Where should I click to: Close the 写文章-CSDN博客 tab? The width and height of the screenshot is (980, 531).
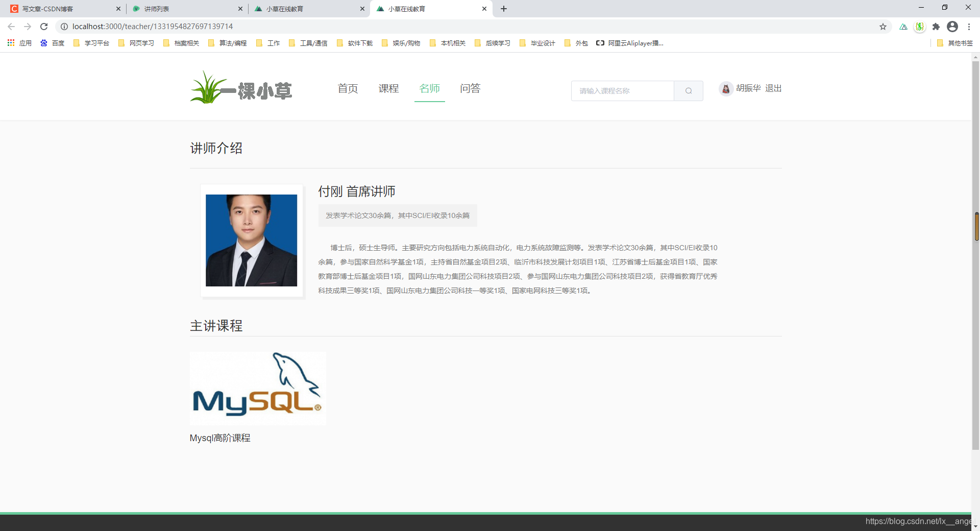pos(118,9)
